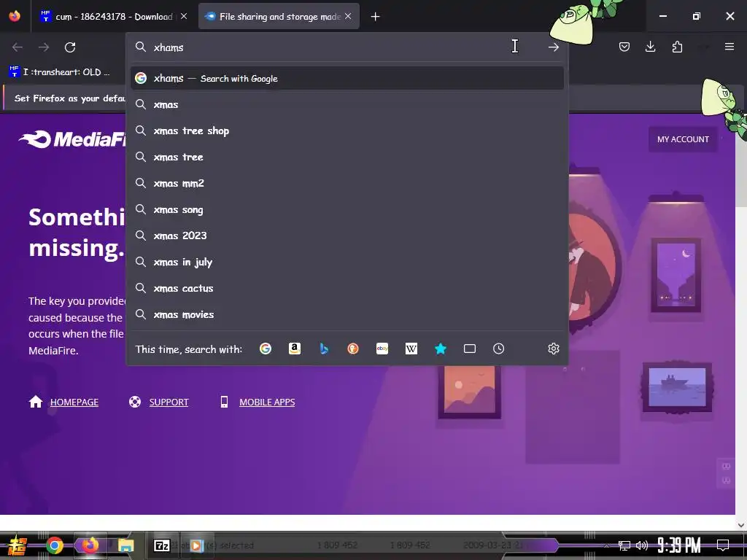
Task: Open the Firefox hamburger menu
Action: tap(729, 47)
